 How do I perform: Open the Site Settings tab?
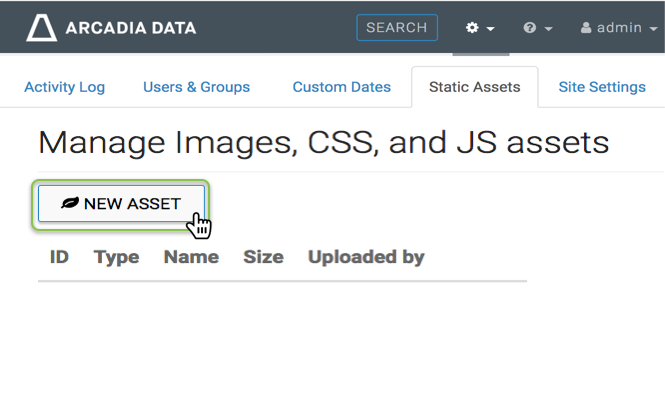click(x=602, y=87)
